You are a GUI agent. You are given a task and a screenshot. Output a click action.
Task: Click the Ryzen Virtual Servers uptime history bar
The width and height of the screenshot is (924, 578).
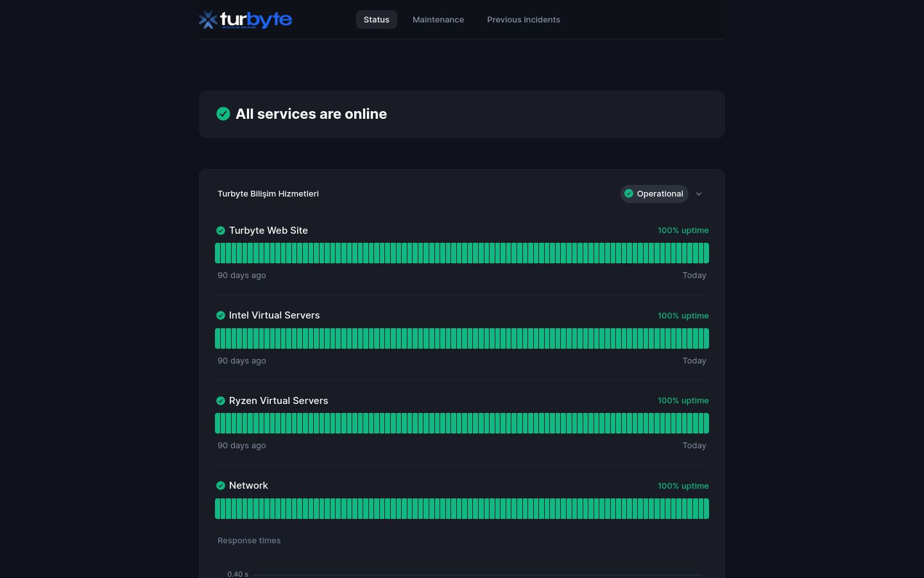click(x=462, y=423)
